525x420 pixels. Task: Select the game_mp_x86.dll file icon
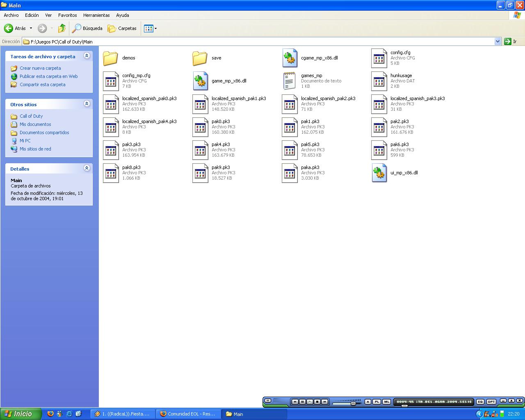click(x=200, y=81)
